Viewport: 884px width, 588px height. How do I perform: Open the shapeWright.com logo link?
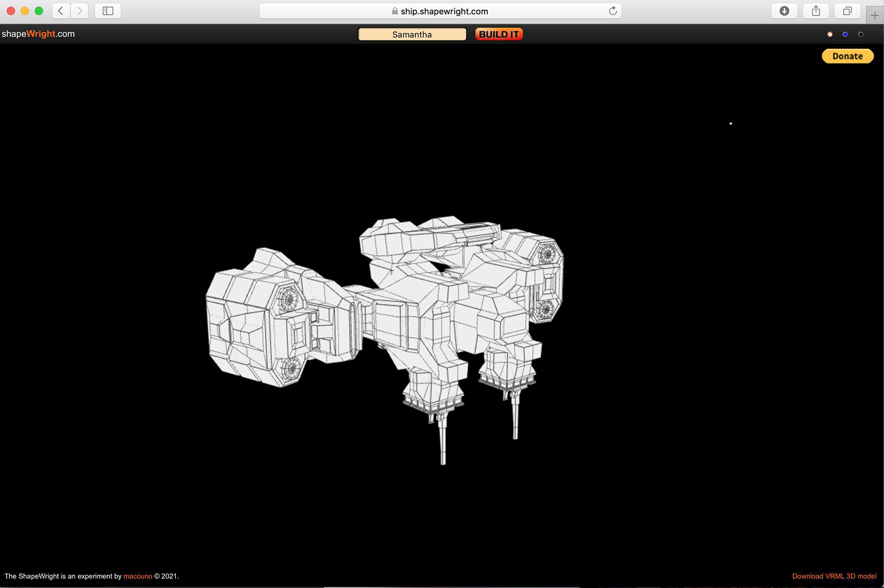click(38, 34)
